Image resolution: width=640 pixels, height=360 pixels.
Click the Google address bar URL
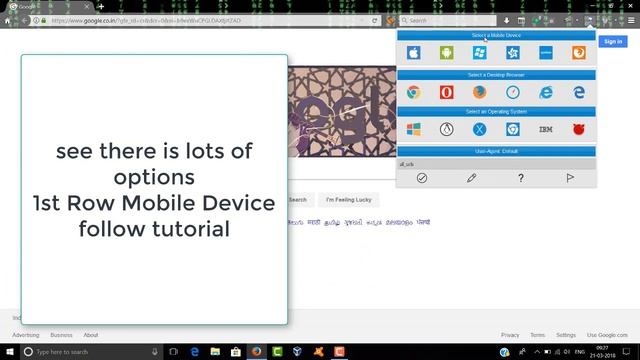tap(146, 20)
